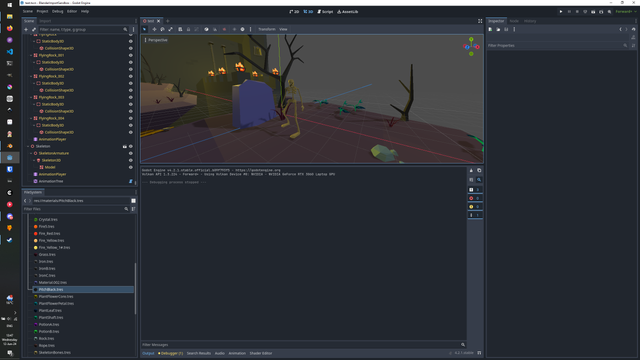Open the Scene menu
The height and width of the screenshot is (360, 640).
point(28,11)
